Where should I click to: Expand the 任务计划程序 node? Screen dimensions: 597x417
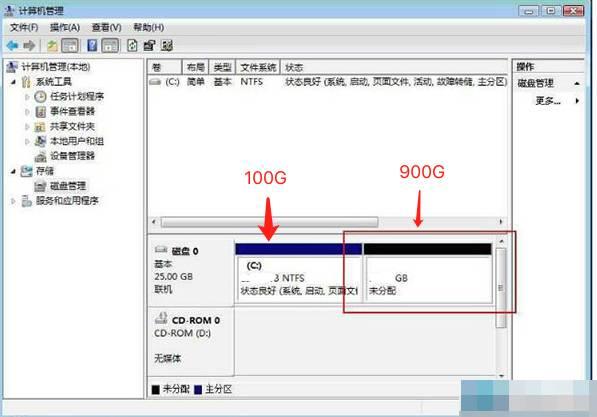pos(27,97)
